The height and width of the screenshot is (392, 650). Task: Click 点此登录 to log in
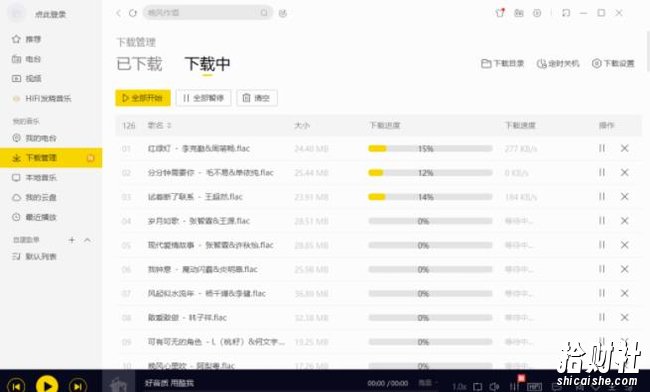pos(50,15)
